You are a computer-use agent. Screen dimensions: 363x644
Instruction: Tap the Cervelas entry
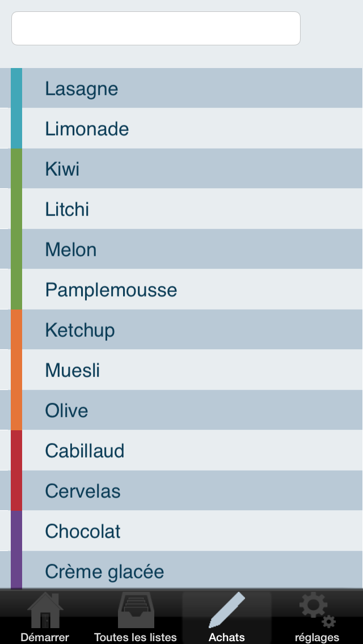click(181, 491)
